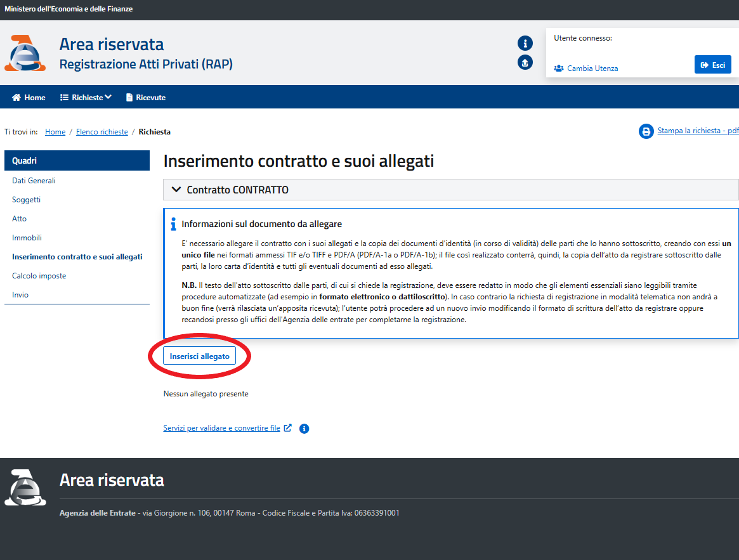The width and height of the screenshot is (739, 560).
Task: Click the footer Area riservata title
Action: point(112,480)
